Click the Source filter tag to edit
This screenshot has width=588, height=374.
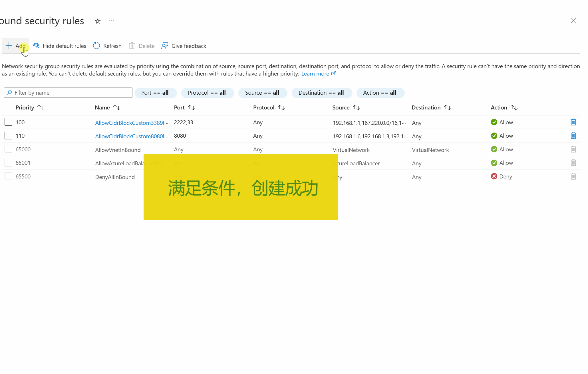[x=262, y=92]
